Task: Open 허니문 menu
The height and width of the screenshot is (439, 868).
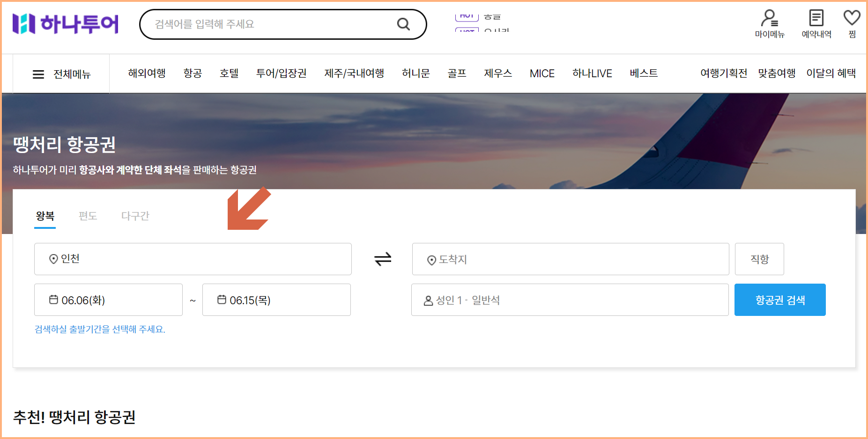Action: click(415, 73)
